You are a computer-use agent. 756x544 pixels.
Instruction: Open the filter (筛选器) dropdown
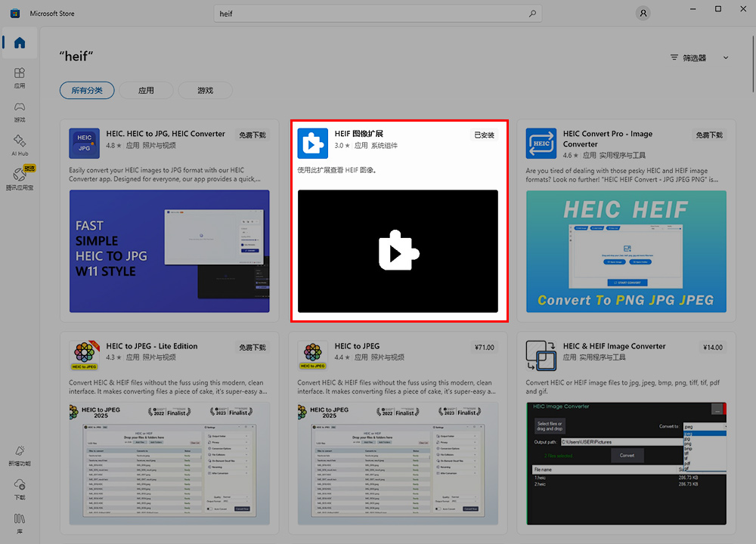pos(700,58)
